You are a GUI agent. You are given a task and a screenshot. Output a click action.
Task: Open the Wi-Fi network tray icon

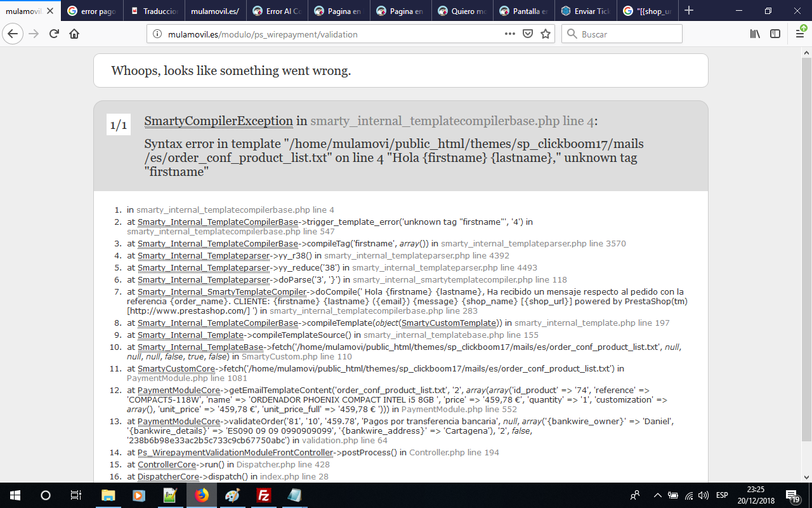[688, 495]
